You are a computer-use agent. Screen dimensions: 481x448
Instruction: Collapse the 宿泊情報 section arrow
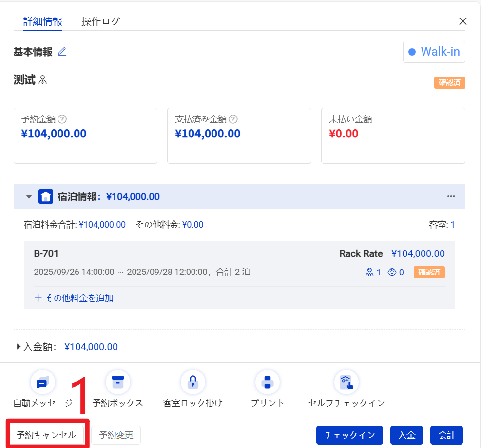coord(29,197)
